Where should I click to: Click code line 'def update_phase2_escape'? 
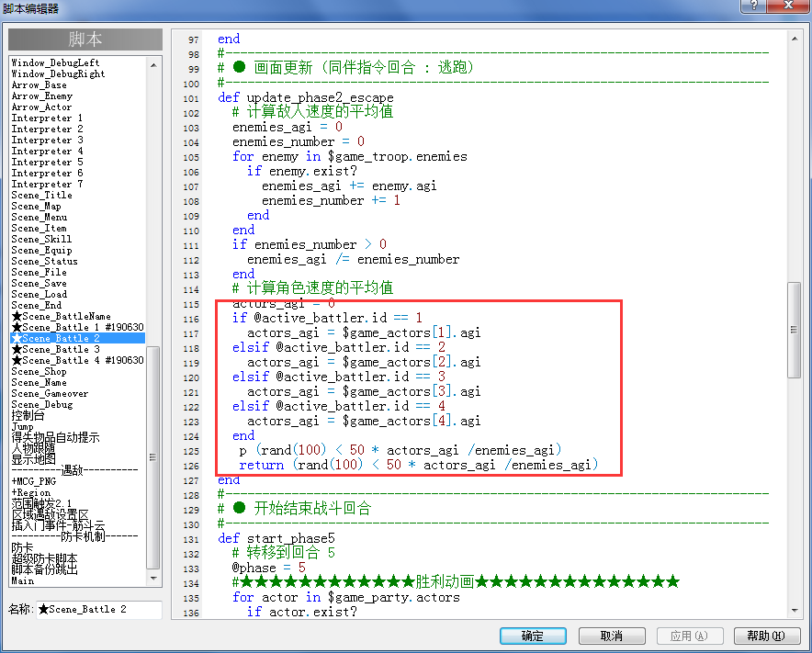(x=306, y=97)
